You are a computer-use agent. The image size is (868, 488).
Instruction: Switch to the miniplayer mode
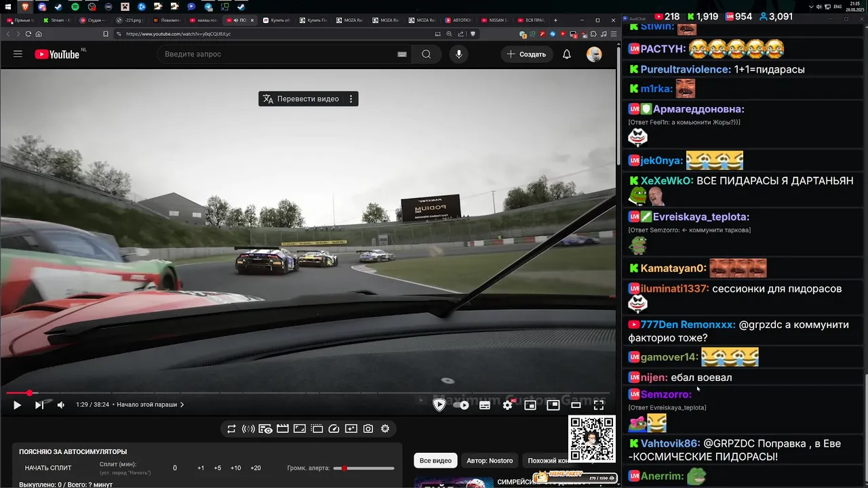(x=530, y=405)
